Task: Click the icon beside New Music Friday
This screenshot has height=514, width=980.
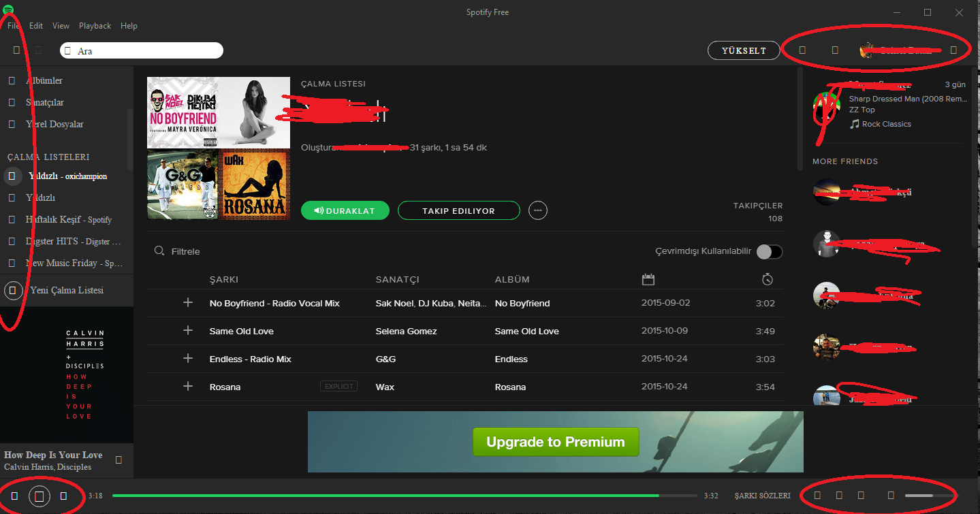Action: pos(12,263)
